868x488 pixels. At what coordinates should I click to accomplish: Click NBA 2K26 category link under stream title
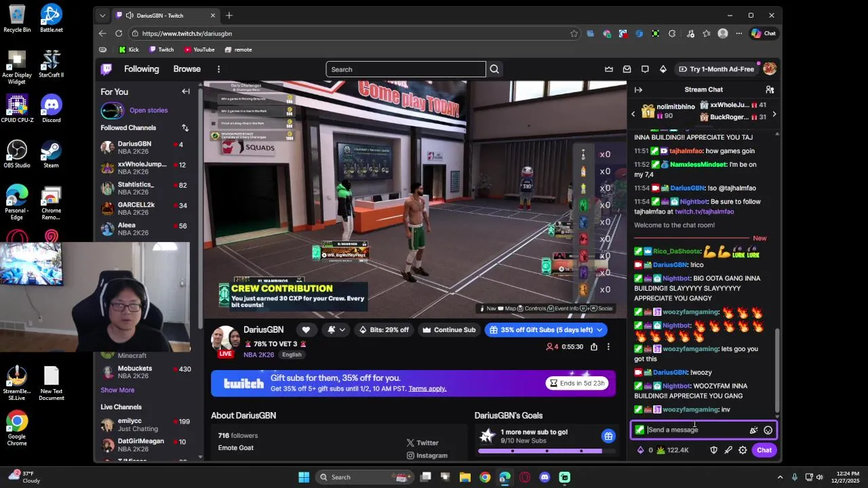260,354
